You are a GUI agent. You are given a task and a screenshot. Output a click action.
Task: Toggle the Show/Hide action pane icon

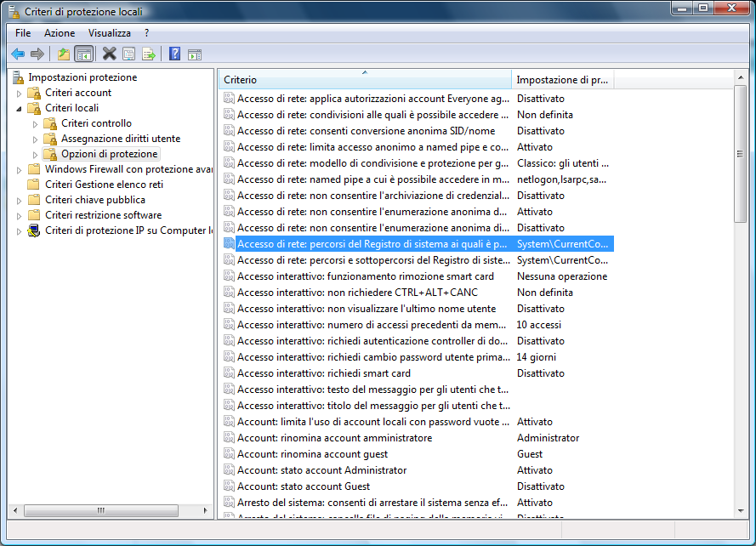pyautogui.click(x=195, y=54)
